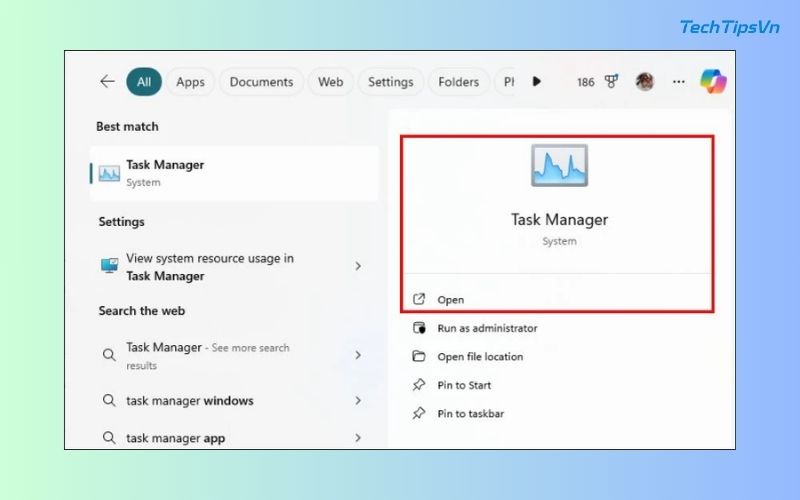Click the Open external-link icon
800x500 pixels.
click(x=419, y=299)
